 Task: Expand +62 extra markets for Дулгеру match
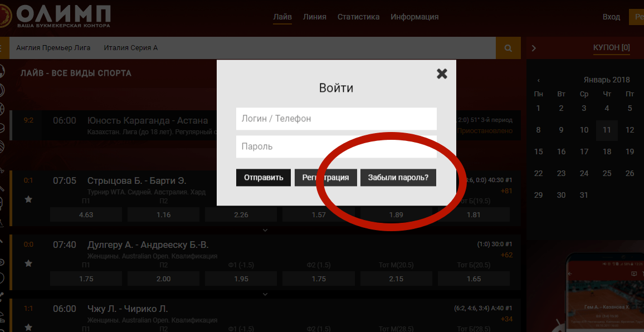pyautogui.click(x=506, y=255)
